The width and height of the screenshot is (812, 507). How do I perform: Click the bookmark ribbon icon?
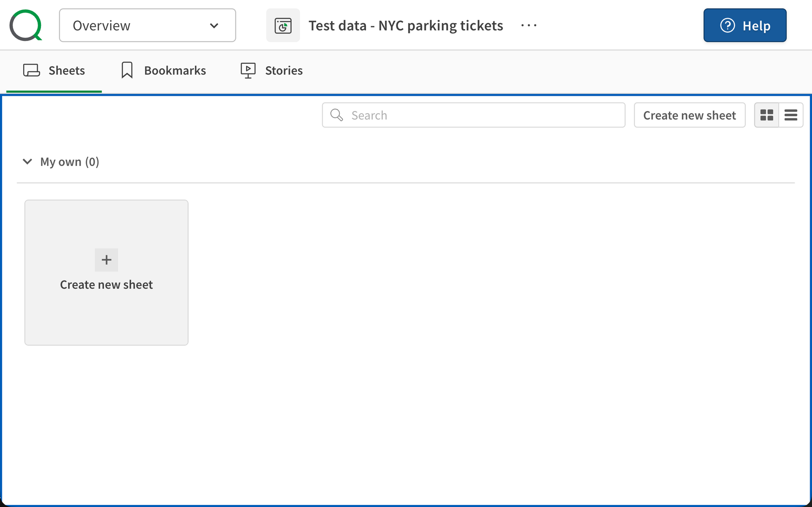[127, 70]
